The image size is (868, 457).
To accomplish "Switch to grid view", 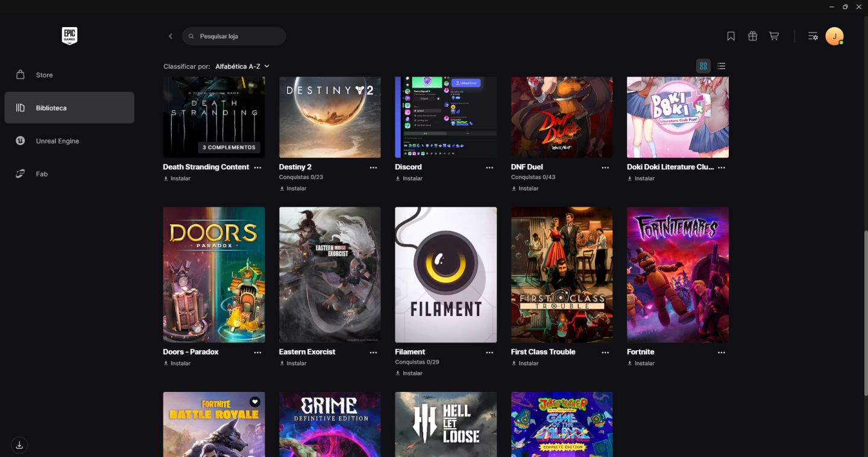I will pyautogui.click(x=703, y=66).
